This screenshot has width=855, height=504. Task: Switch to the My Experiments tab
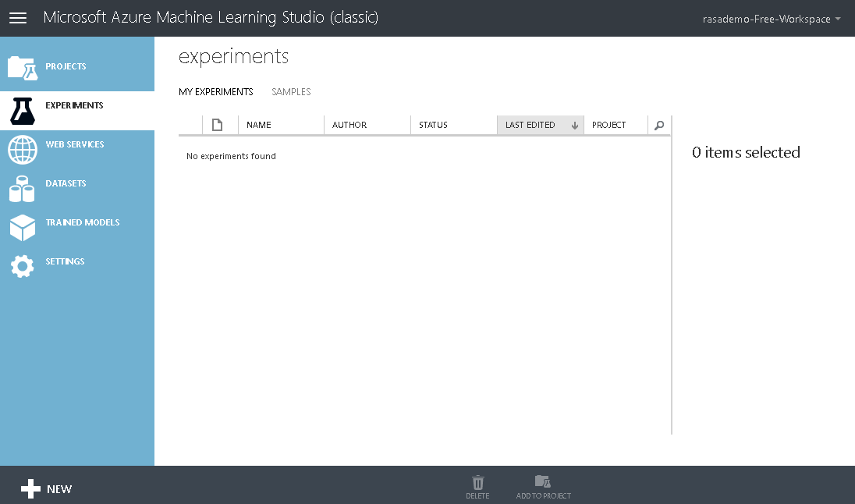point(216,91)
